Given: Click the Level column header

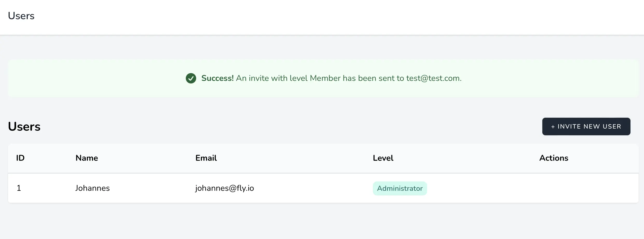Looking at the screenshot, I should click(383, 158).
